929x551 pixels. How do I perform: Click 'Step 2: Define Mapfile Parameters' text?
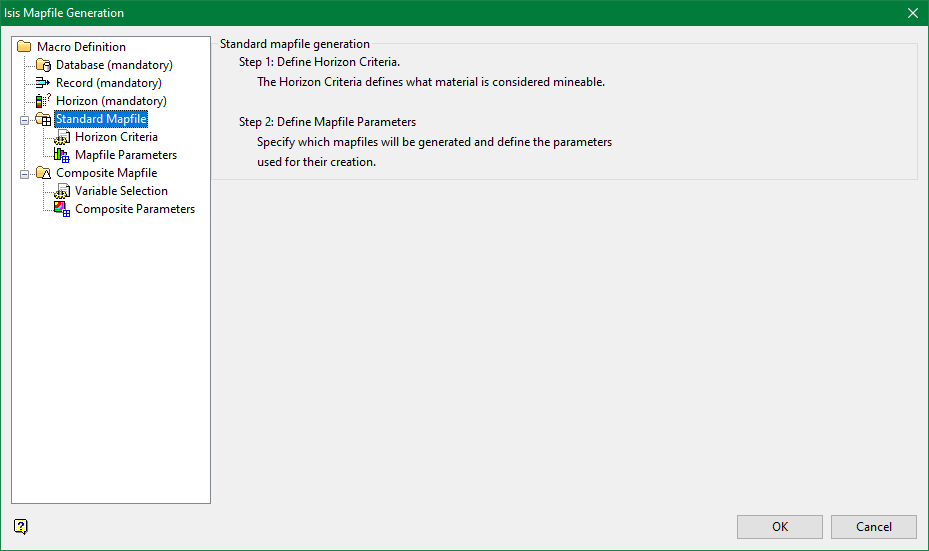pyautogui.click(x=327, y=122)
